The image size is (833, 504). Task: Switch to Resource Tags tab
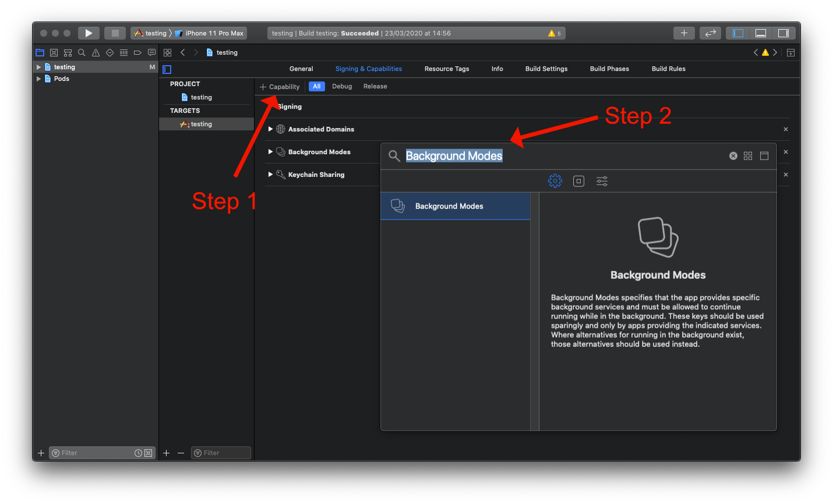tap(447, 69)
